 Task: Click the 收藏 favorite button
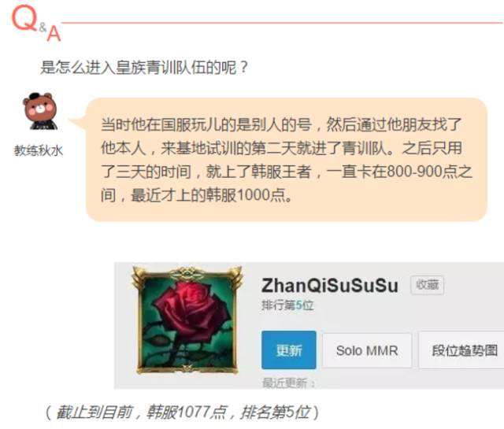pos(427,285)
